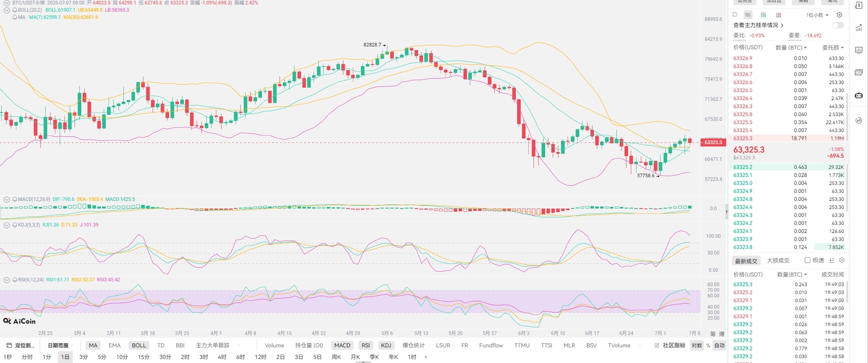This screenshot has width=868, height=363.
Task: Open the trend chart sidebar icon
Action: coord(859,28)
